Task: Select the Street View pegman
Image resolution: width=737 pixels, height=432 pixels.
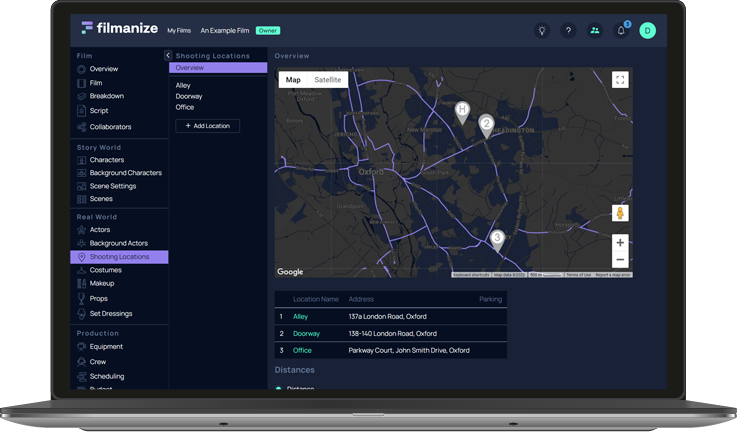Action: [x=620, y=213]
